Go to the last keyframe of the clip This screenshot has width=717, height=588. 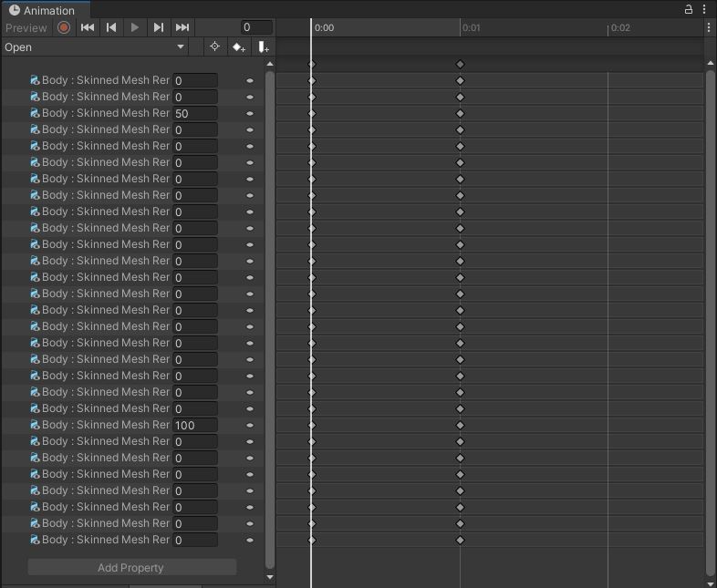(x=182, y=27)
